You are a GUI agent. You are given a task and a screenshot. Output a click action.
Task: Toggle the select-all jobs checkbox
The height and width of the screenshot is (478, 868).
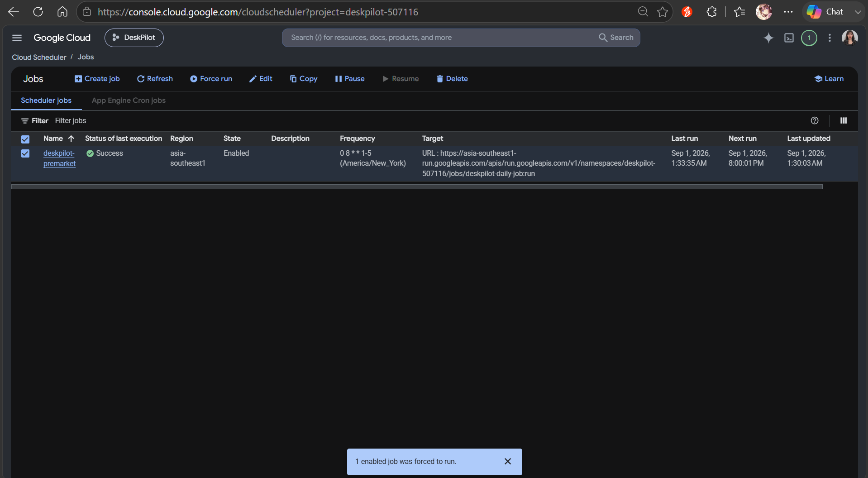(25, 139)
